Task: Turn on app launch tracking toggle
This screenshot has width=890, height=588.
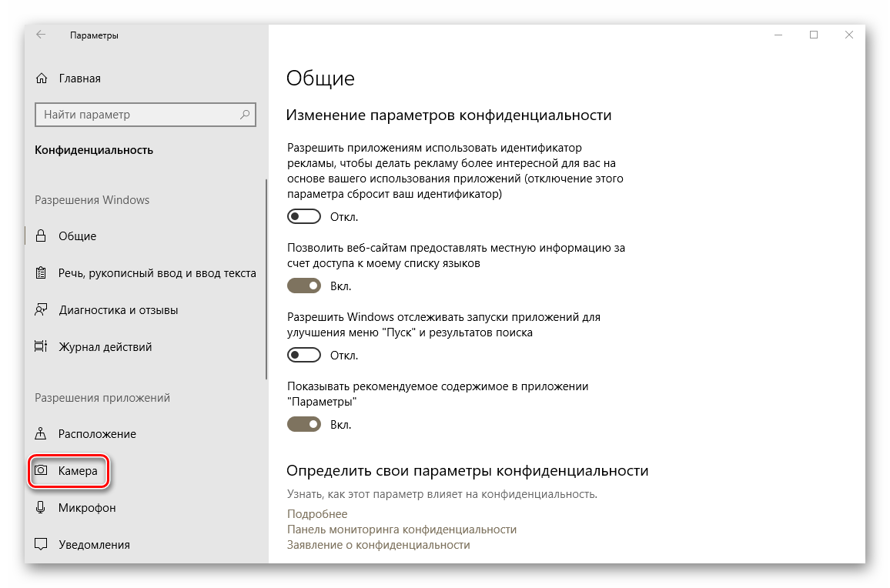Action: click(x=303, y=356)
